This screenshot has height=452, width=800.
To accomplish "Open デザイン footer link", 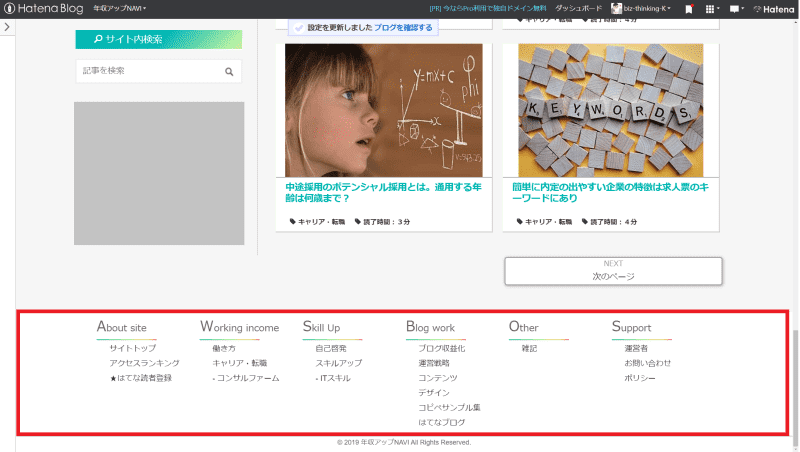I will [434, 393].
